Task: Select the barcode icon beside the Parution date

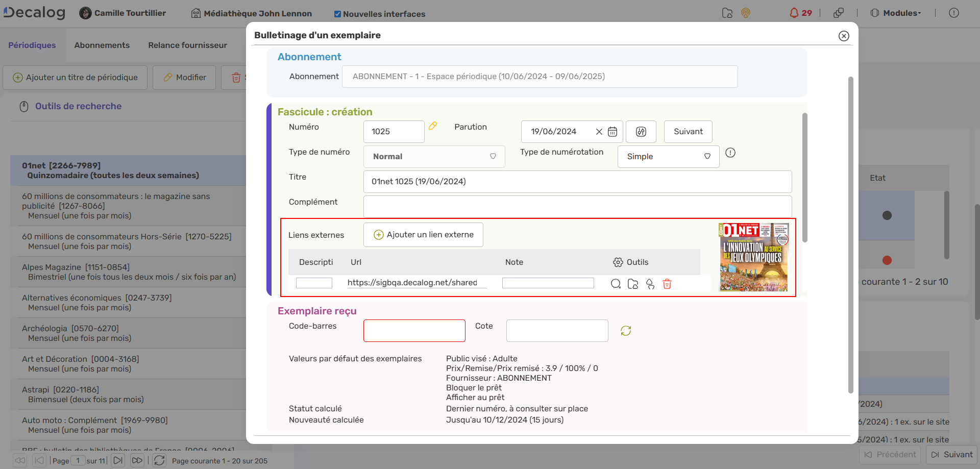Action: coord(641,131)
